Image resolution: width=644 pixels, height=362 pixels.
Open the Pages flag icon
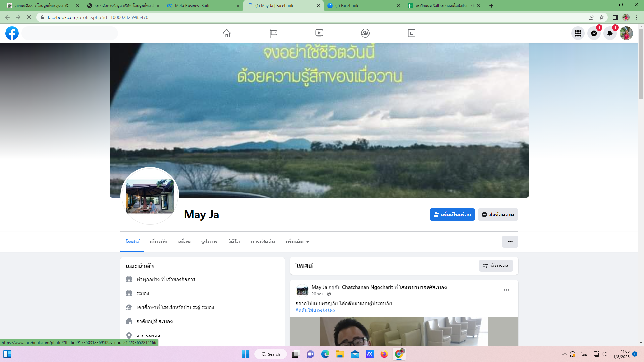273,33
